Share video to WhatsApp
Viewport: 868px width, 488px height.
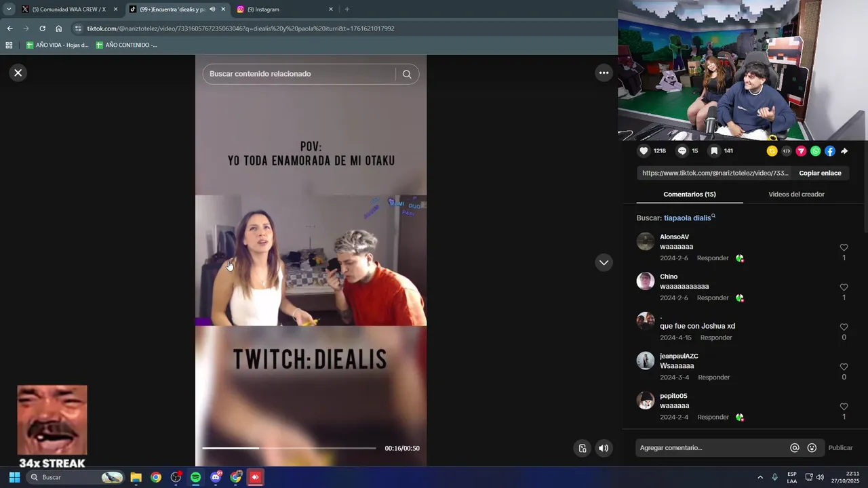(x=815, y=151)
